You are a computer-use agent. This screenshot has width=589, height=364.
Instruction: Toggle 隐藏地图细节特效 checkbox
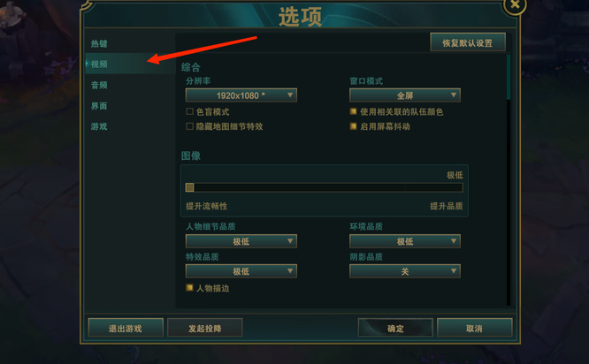(189, 126)
